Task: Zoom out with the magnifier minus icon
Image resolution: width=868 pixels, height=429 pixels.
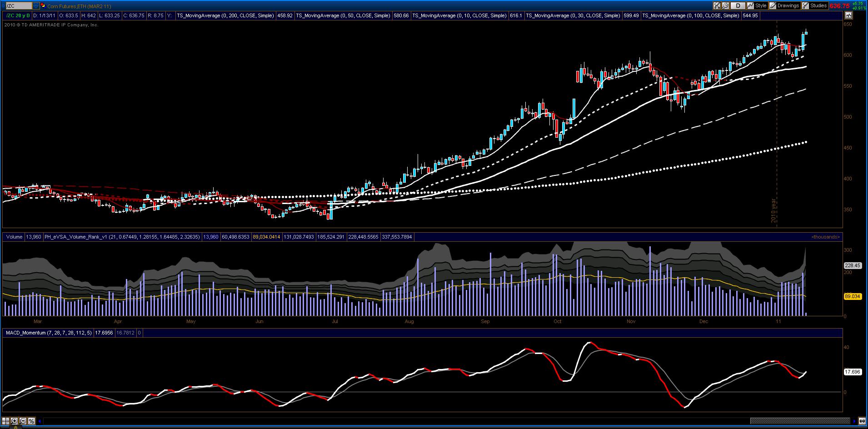Action: [x=23, y=421]
